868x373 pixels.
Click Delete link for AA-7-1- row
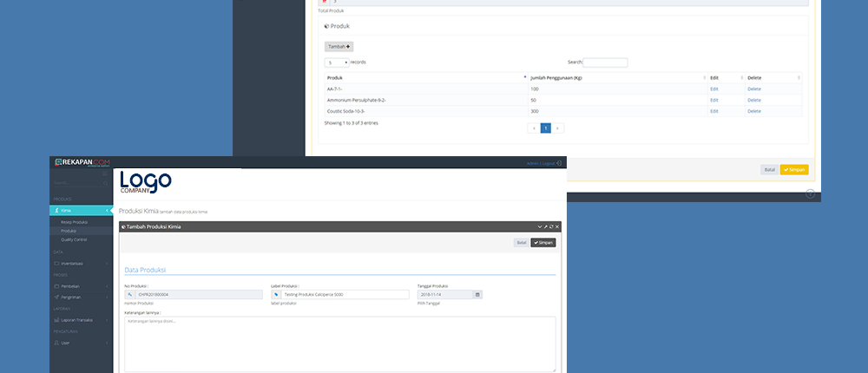(754, 88)
